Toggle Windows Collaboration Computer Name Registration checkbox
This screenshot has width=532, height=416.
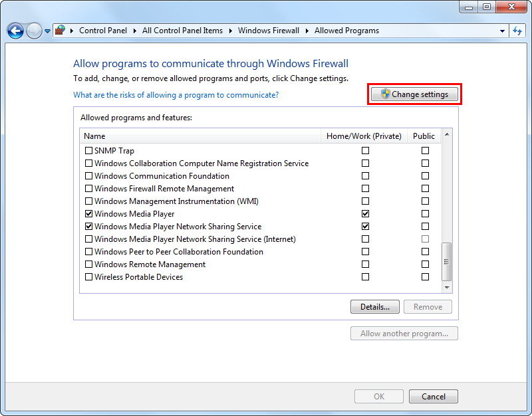click(x=88, y=163)
